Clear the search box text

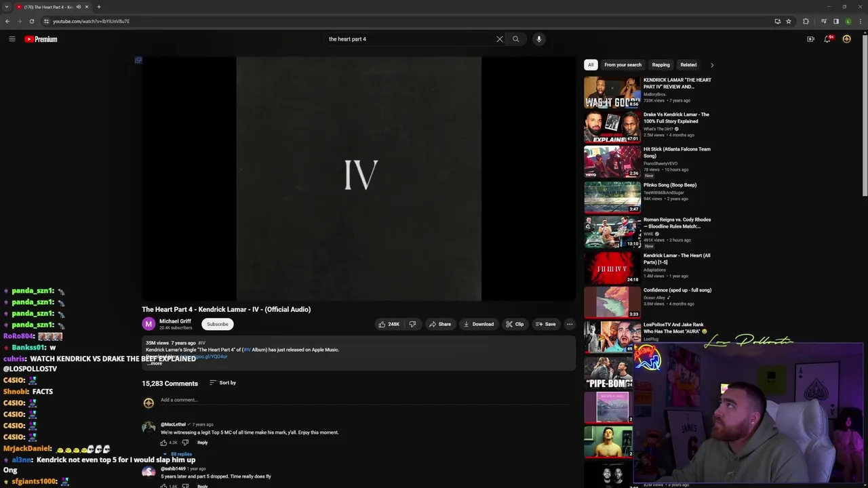[500, 39]
